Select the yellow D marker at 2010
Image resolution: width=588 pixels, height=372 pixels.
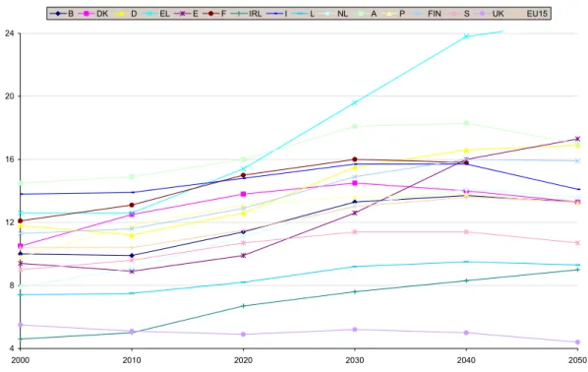[132, 236]
